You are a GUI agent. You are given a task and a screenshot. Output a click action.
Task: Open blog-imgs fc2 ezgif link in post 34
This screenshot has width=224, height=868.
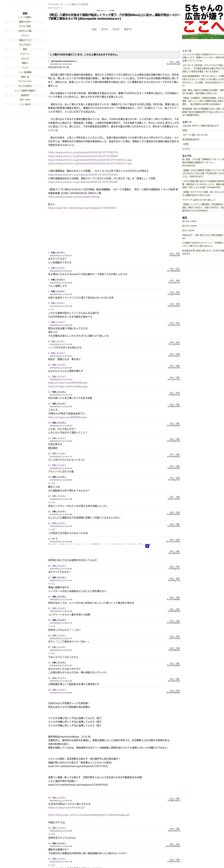89,815
